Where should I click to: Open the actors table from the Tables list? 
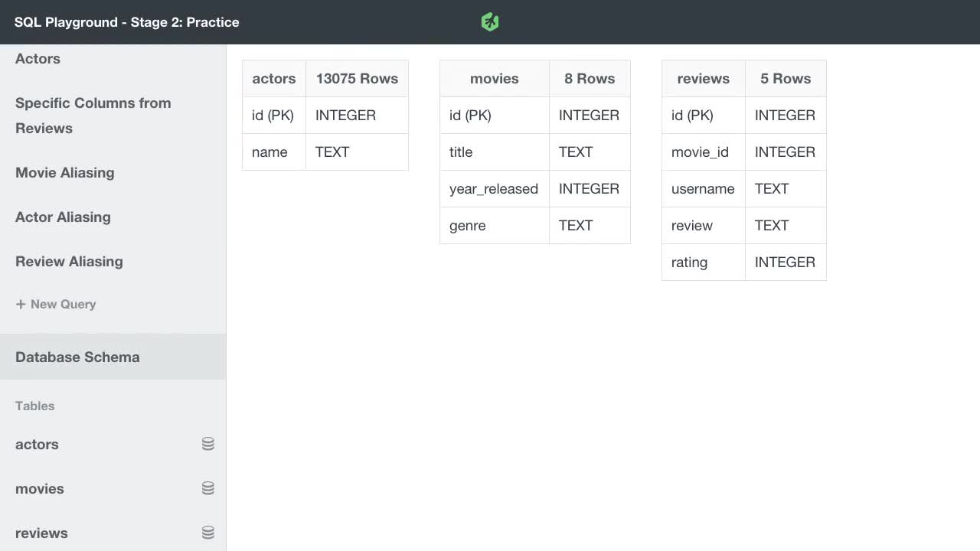37,444
